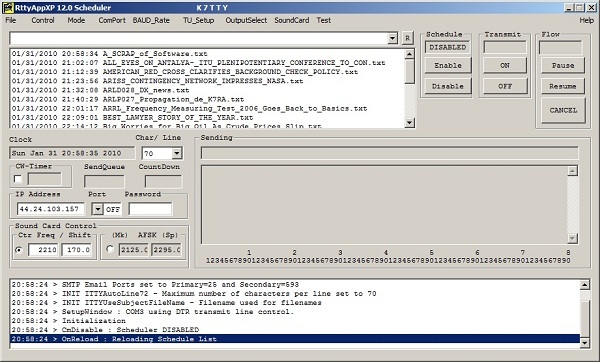Click the CmDisable Scheduler DISABLED log line
This screenshot has height=362, width=600.
(295, 330)
